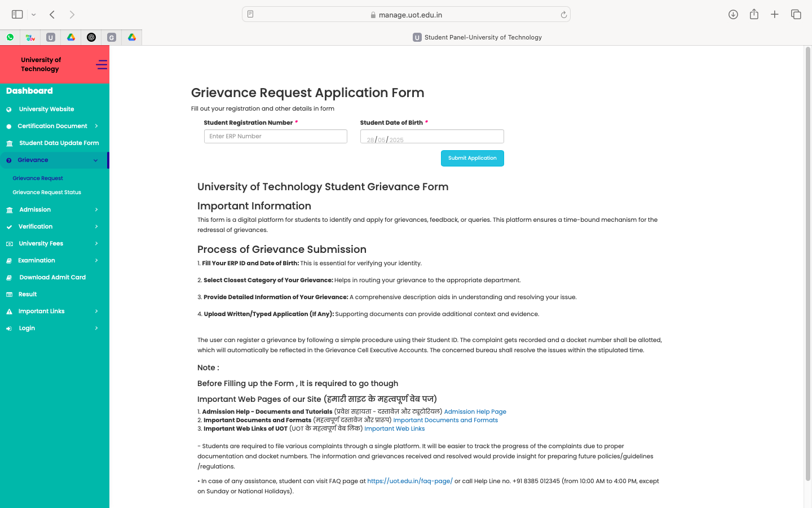Follow the uot.edu.in FAQ page link

pyautogui.click(x=410, y=481)
